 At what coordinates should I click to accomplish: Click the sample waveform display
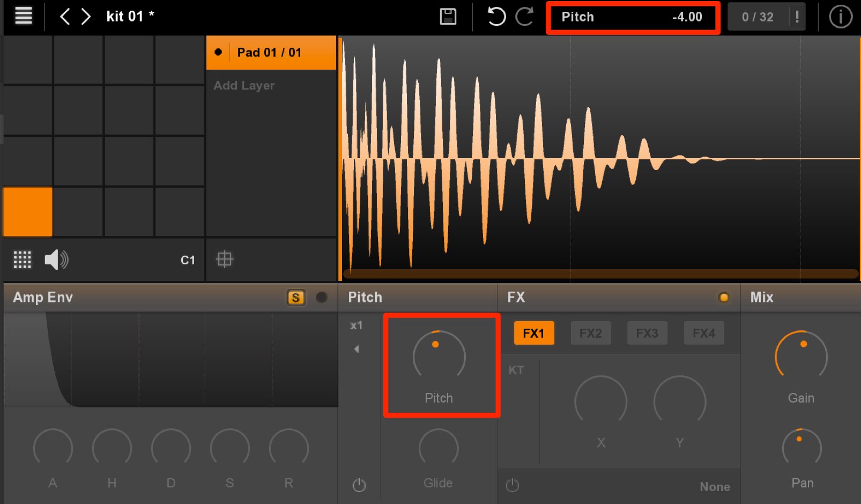click(599, 158)
